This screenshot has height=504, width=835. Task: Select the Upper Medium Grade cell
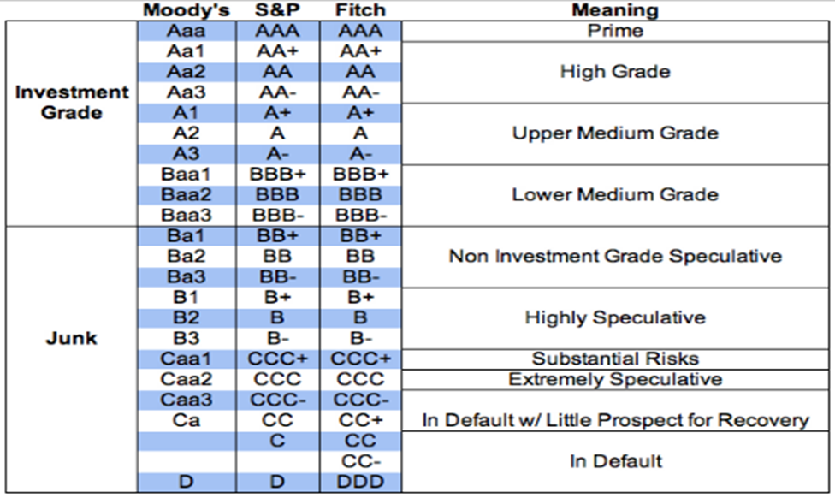click(x=615, y=133)
